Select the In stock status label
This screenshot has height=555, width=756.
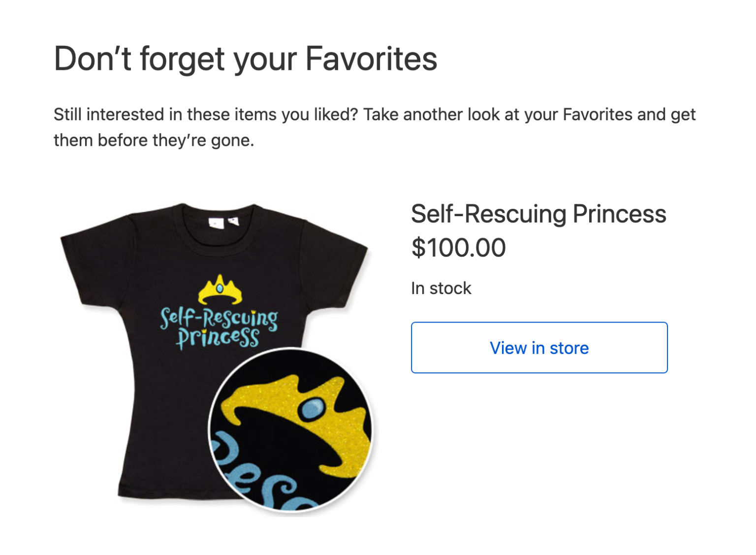click(441, 288)
